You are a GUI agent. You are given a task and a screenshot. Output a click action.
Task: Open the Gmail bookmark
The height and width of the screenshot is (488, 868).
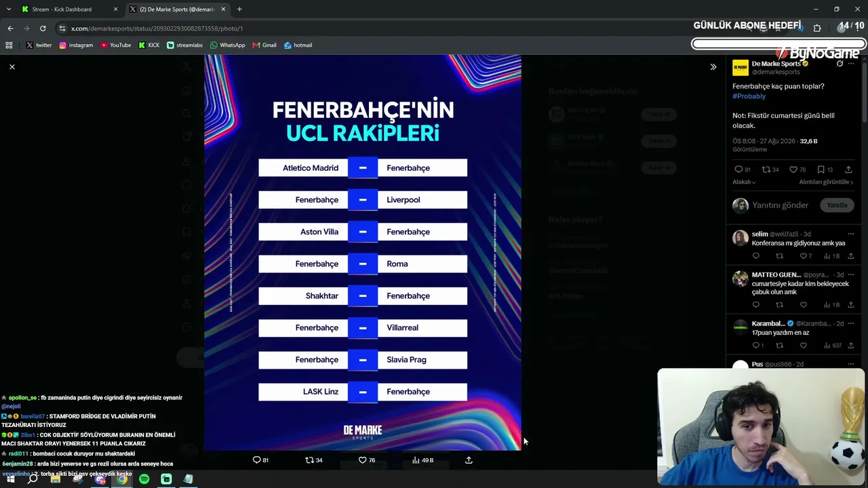[x=264, y=45]
